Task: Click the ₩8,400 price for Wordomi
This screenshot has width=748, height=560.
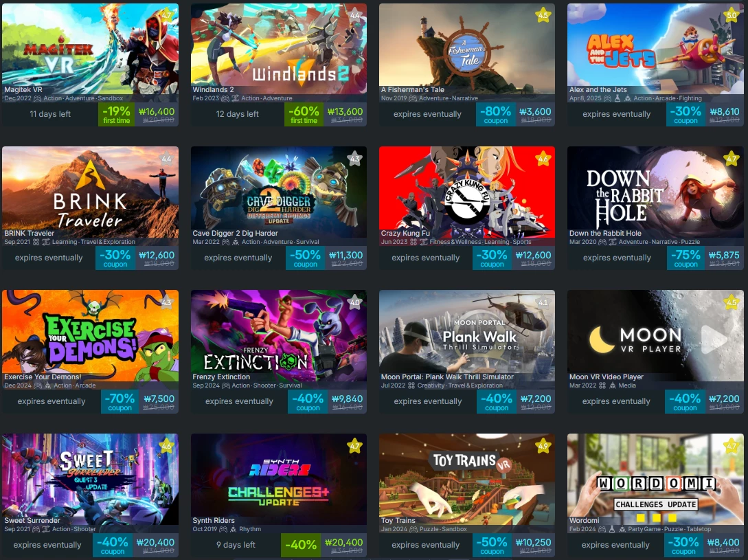Action: [x=723, y=542]
